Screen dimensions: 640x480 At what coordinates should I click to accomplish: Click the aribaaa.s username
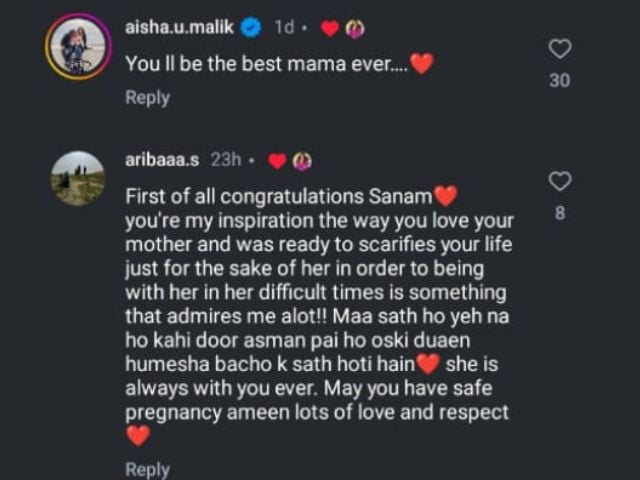tap(162, 160)
